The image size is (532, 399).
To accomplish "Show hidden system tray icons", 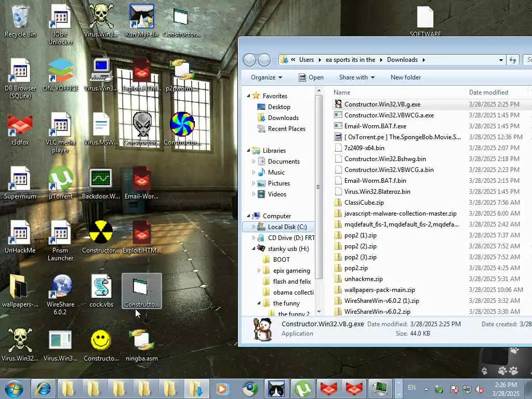I will pyautogui.click(x=426, y=389).
